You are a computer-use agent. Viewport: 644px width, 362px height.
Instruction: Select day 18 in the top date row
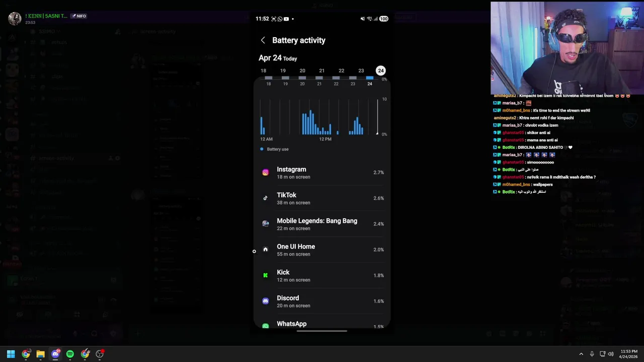[263, 71]
